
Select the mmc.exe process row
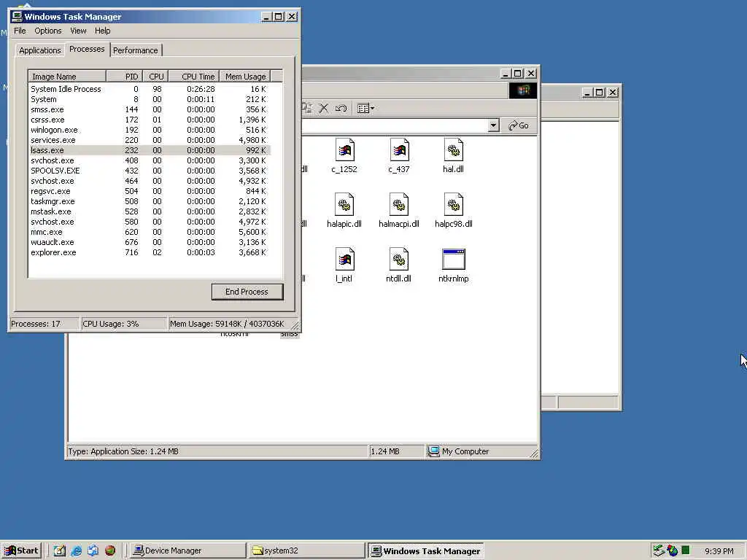(149, 233)
